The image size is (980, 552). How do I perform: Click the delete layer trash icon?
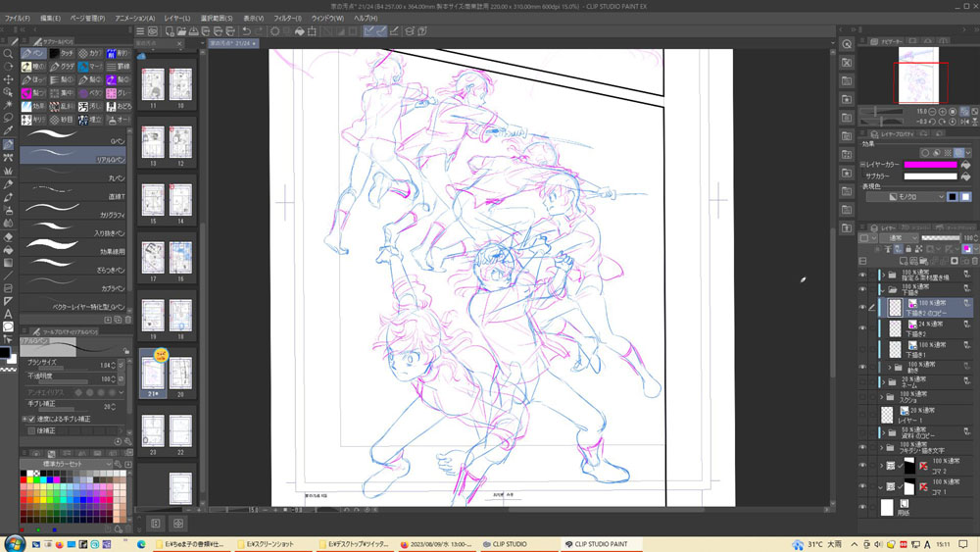click(x=974, y=261)
